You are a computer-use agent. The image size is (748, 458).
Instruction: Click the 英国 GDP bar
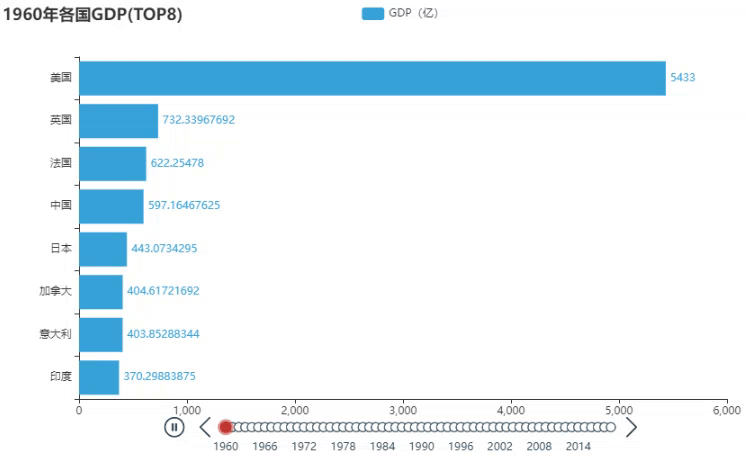119,121
